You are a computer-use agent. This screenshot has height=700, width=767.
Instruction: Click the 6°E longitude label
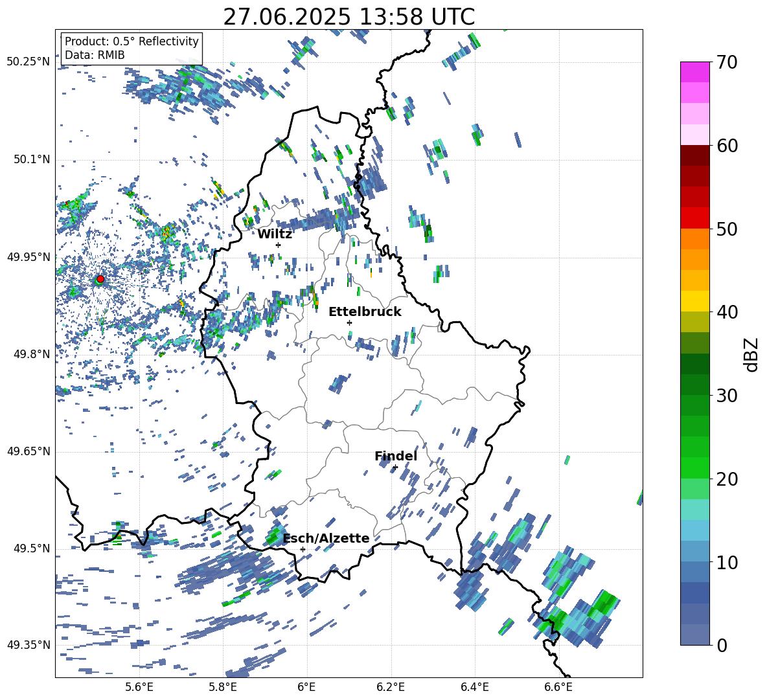(306, 687)
